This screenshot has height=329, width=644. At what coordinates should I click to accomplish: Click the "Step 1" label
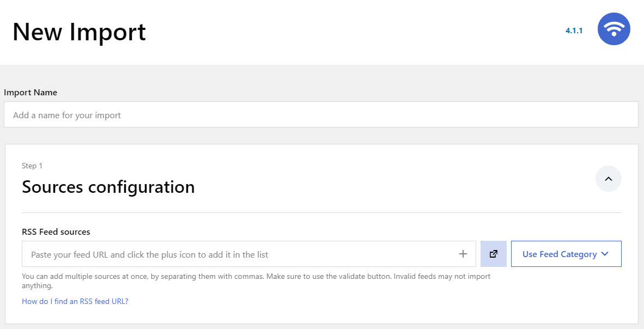tap(32, 166)
